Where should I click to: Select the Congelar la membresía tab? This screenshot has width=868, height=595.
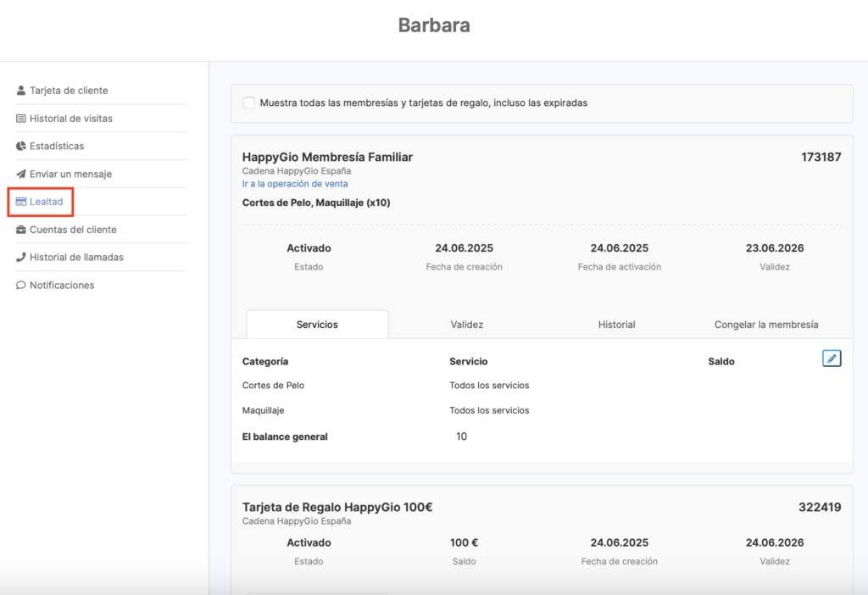[766, 325]
